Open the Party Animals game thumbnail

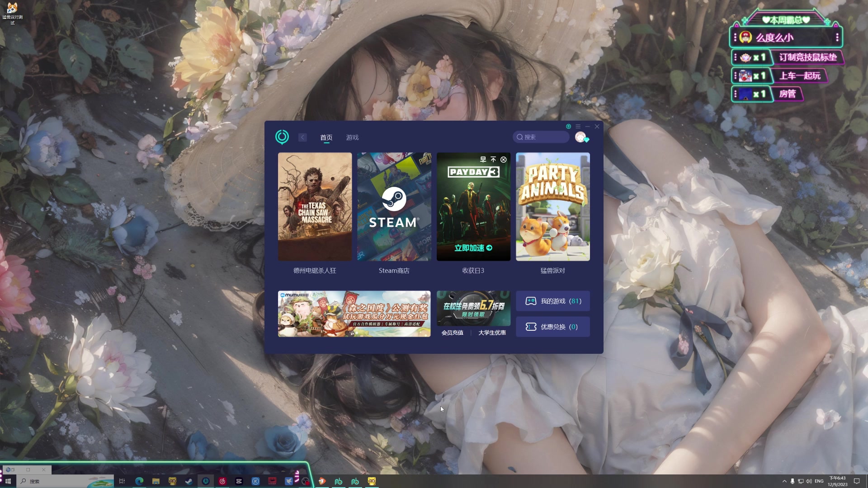click(552, 206)
